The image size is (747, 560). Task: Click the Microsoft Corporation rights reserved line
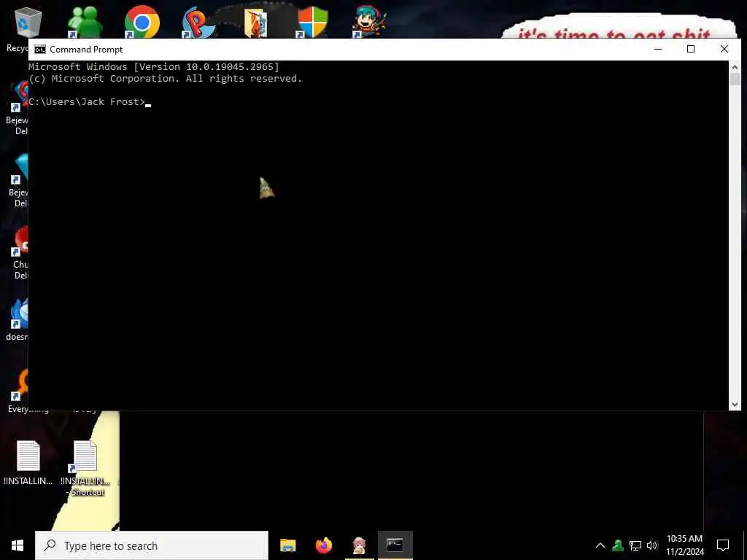click(x=166, y=79)
